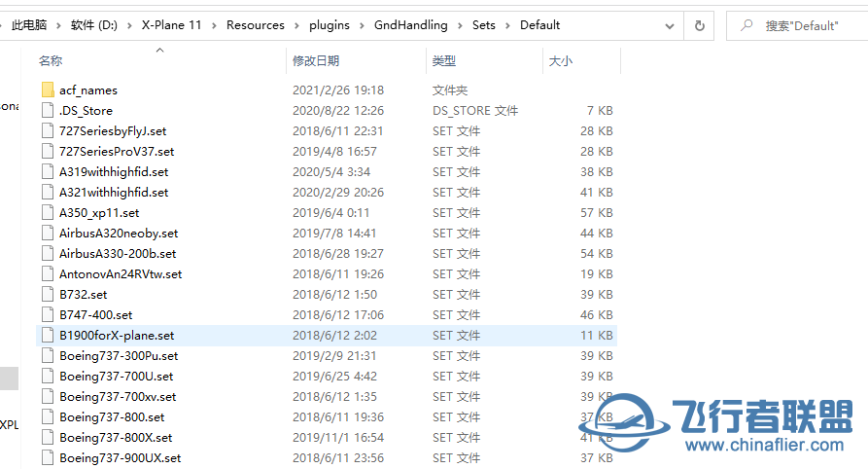
Task: Select the A350_xp11.set file name
Action: click(100, 213)
